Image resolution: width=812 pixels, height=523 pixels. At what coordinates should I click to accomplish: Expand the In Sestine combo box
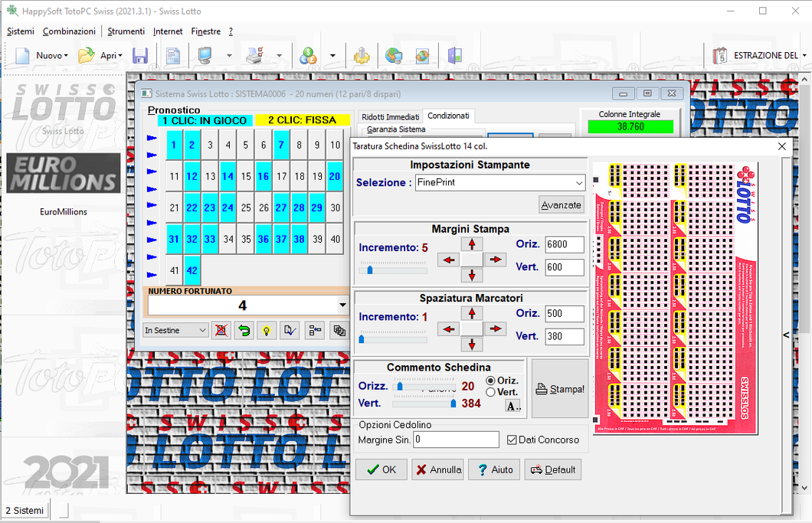click(x=202, y=331)
